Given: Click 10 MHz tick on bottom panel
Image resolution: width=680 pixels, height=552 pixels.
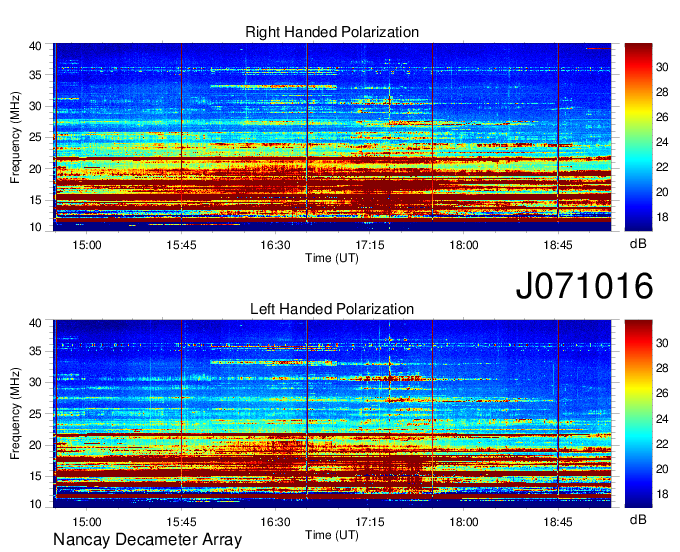Looking at the screenshot, I should click(x=35, y=504).
